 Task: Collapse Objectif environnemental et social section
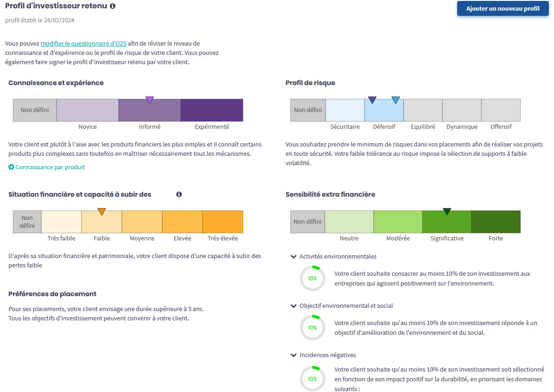(x=293, y=306)
